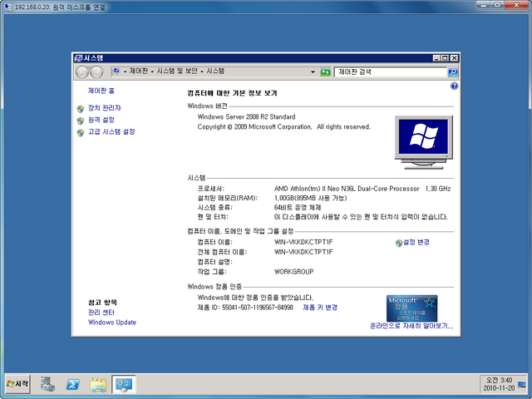Click the shield icon next to 설정 변경
This screenshot has height=399, width=532.
pos(399,243)
